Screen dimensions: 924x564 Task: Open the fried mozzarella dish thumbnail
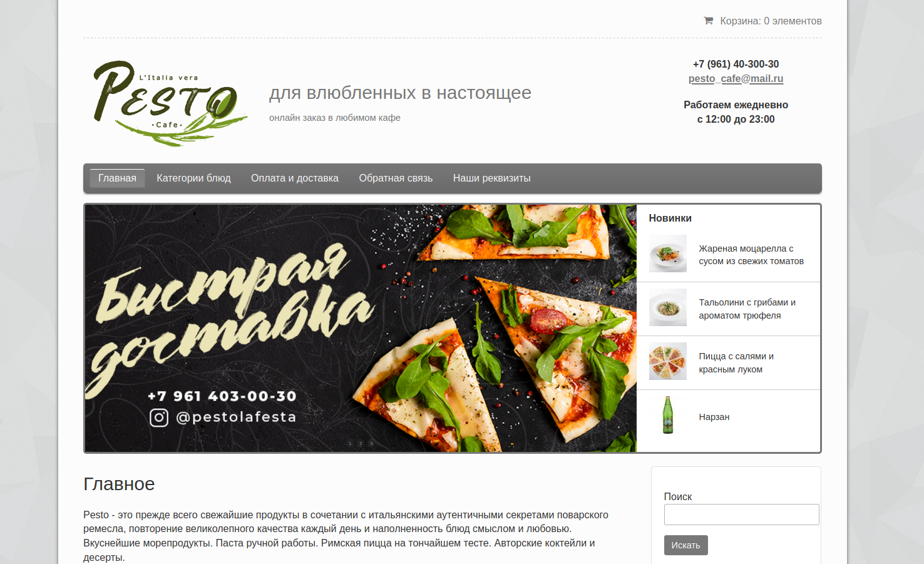point(667,254)
